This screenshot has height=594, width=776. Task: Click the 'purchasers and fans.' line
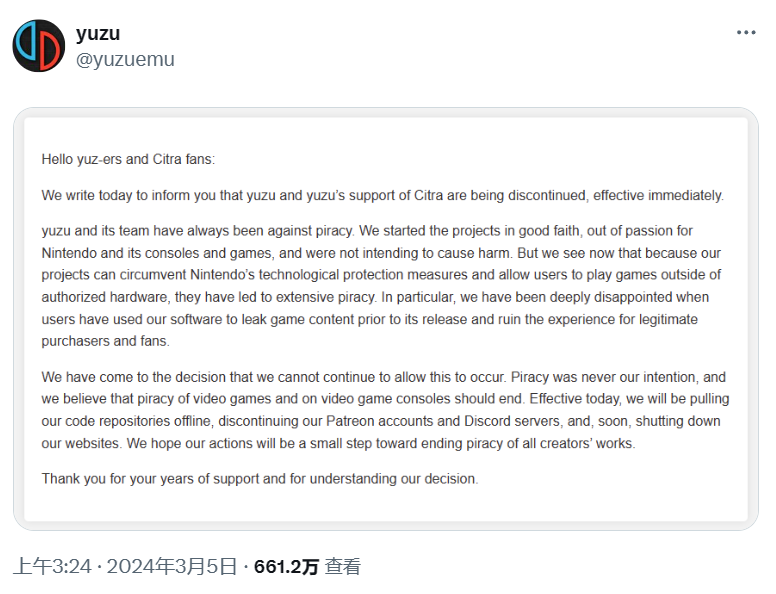[105, 342]
